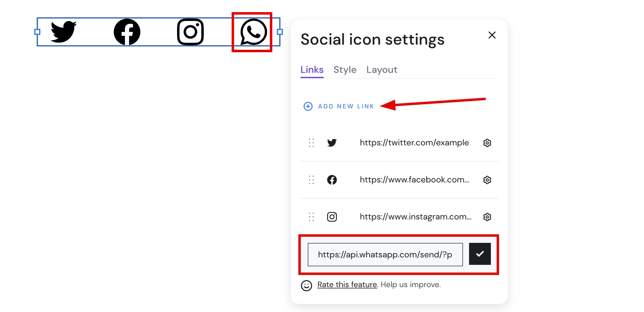Select the Twitter bird icon on the canvas

[63, 32]
